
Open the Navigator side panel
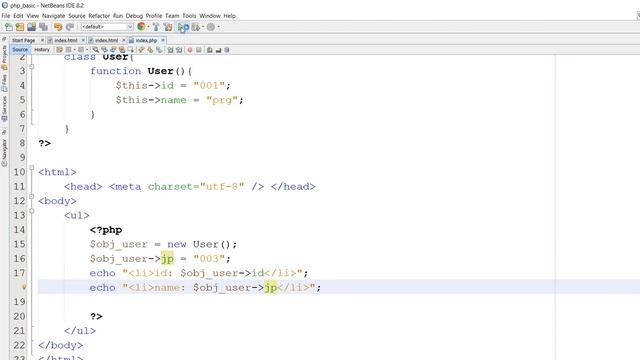click(4, 152)
